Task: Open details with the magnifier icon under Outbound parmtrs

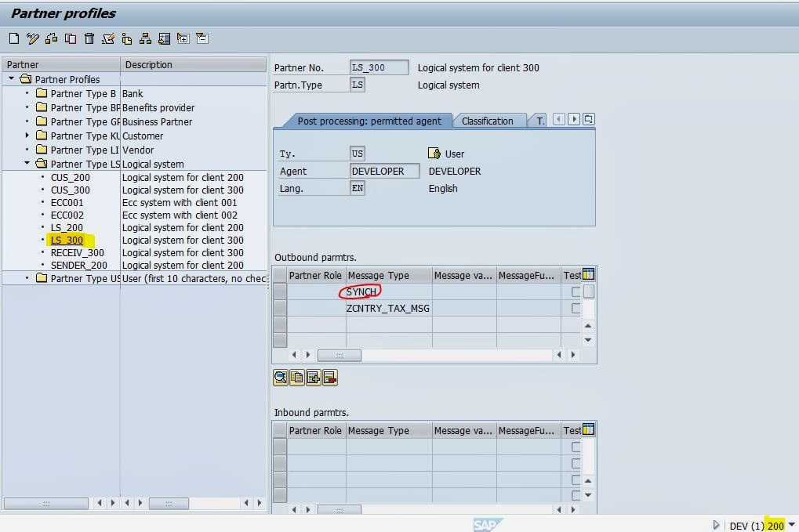Action: (281, 378)
